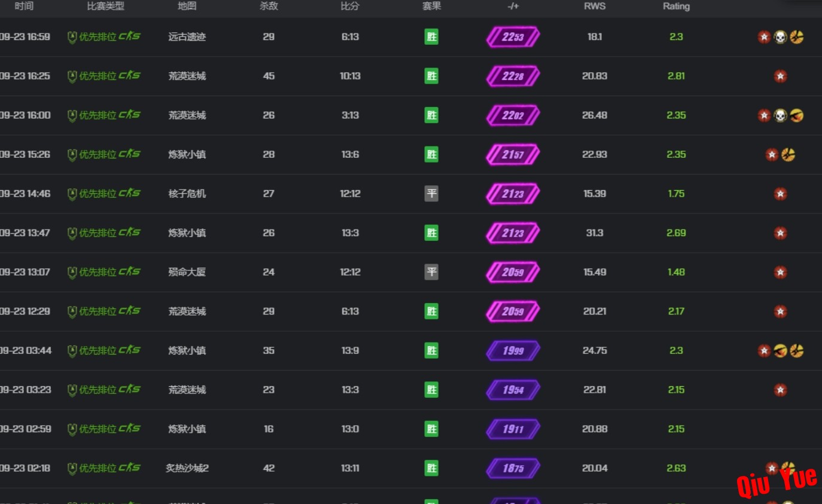Click the Rating column header

(x=676, y=7)
